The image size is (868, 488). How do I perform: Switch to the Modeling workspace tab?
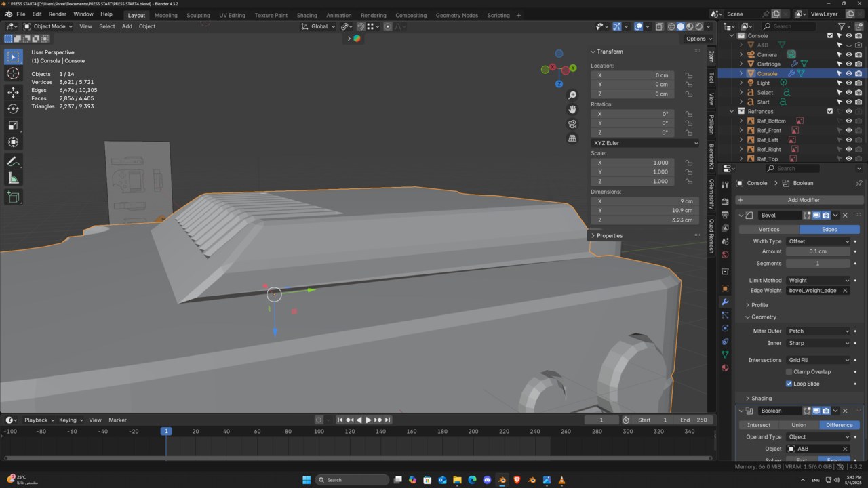[x=165, y=14]
